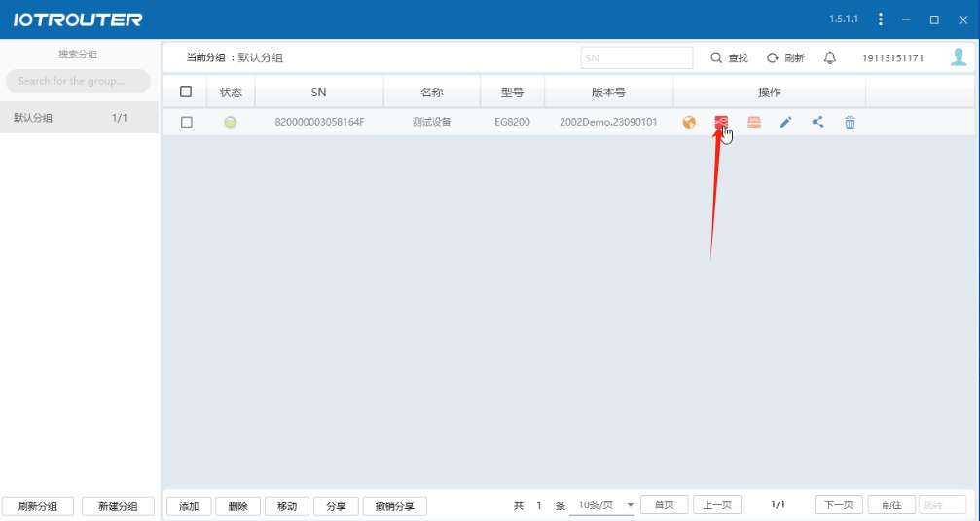This screenshot has width=980, height=521.
Task: Select the 默认分组 group in sidebar
Action: click(78, 118)
